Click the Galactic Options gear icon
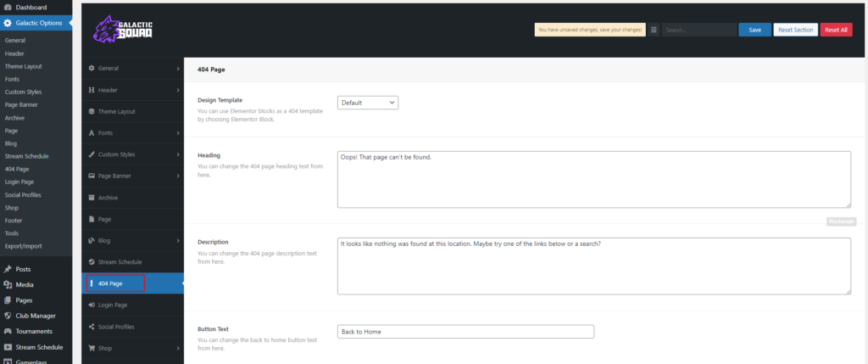The image size is (868, 364). (8, 23)
